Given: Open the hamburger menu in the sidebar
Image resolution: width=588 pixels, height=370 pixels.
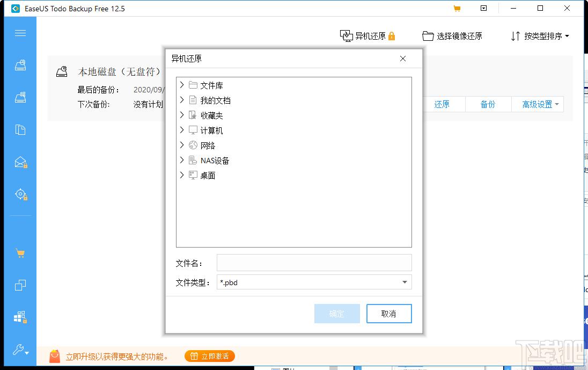Looking at the screenshot, I should point(20,33).
